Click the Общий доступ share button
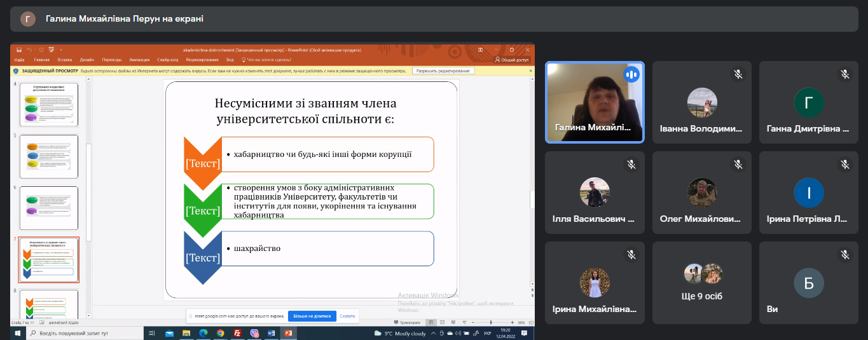Viewport: 868px width, 340px height. (x=512, y=60)
